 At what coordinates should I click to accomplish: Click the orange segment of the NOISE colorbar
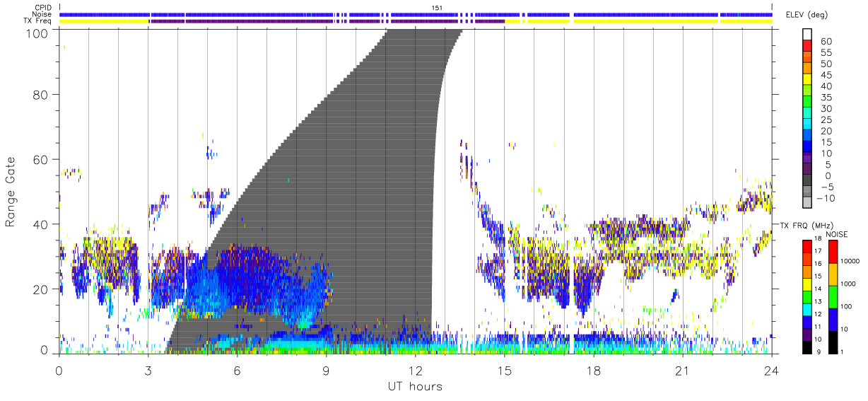833,274
